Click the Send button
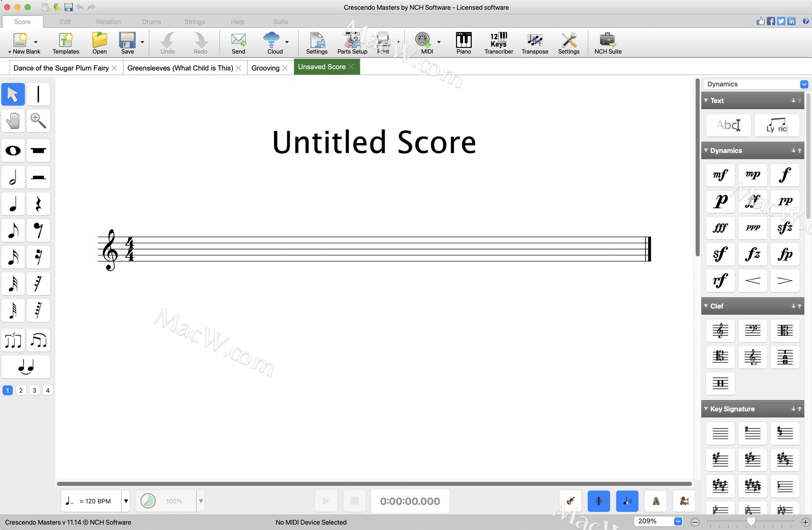 click(x=238, y=43)
